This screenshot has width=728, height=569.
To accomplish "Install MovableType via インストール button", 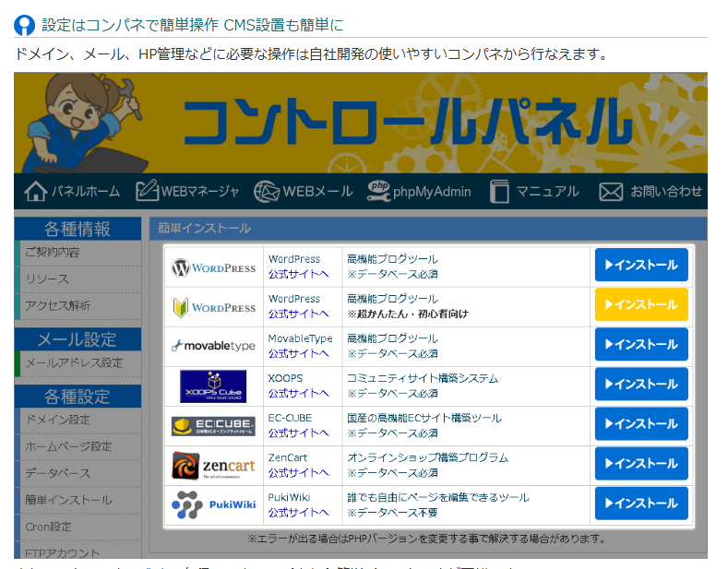I will [x=641, y=344].
